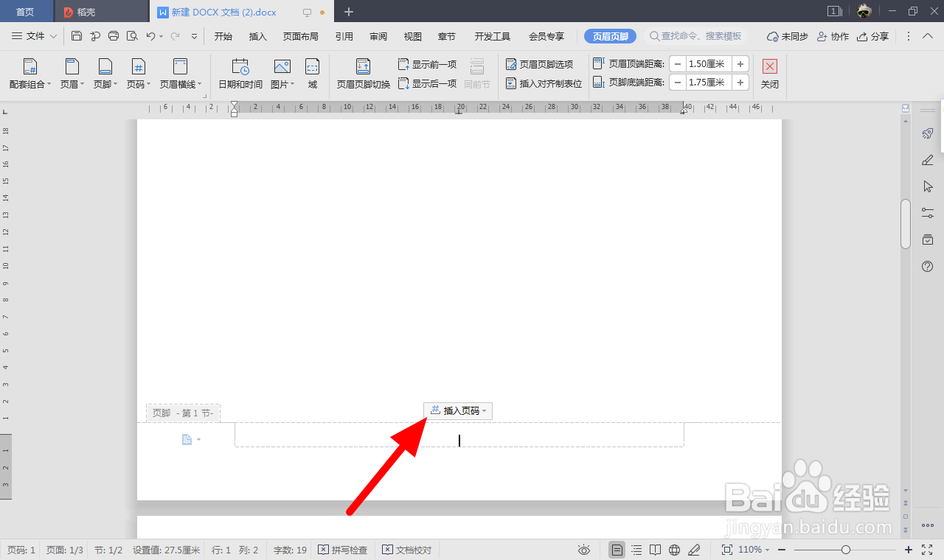This screenshot has height=560, width=944.
Task: Click the 1.75厘米 footer distance field
Action: pyautogui.click(x=709, y=83)
